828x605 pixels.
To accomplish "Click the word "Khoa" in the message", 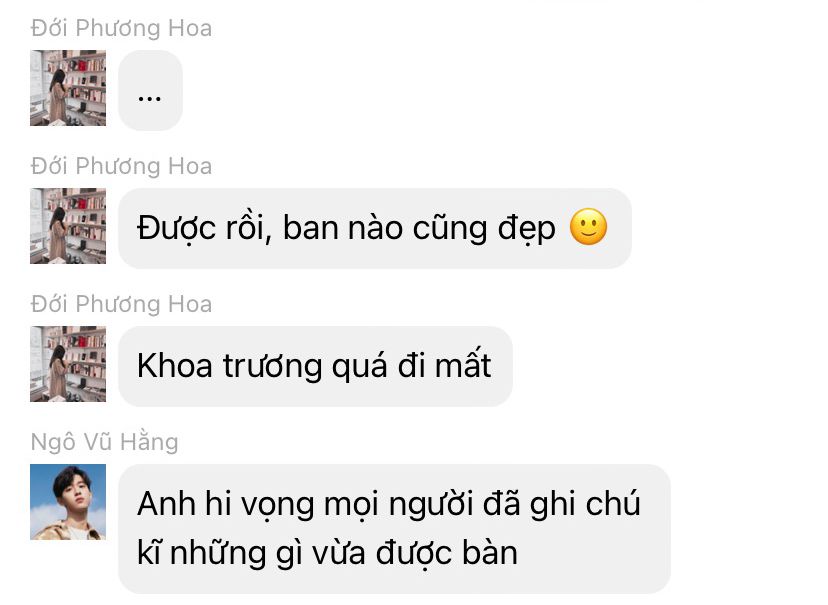I will pos(174,365).
